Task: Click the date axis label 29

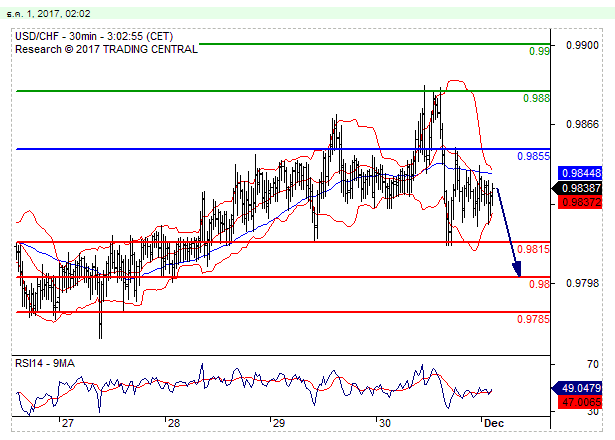Action: (278, 423)
